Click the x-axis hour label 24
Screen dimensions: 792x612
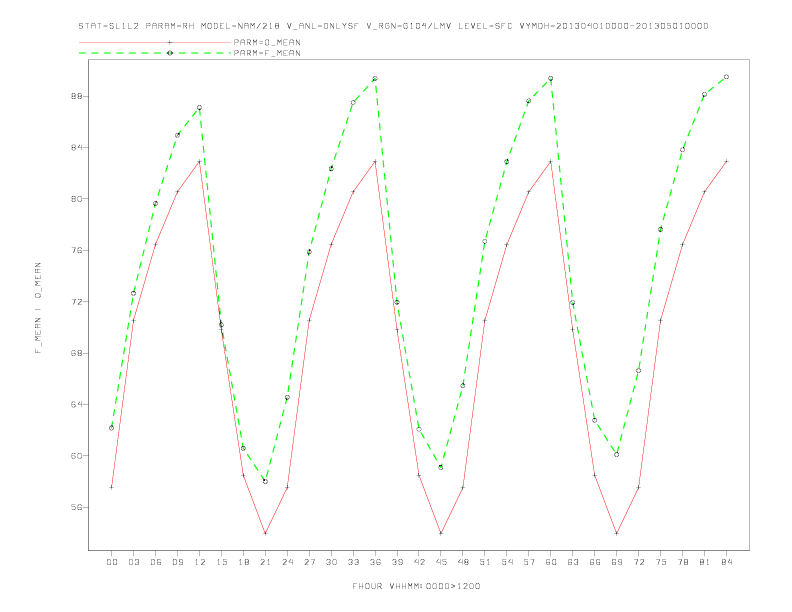[x=287, y=562]
